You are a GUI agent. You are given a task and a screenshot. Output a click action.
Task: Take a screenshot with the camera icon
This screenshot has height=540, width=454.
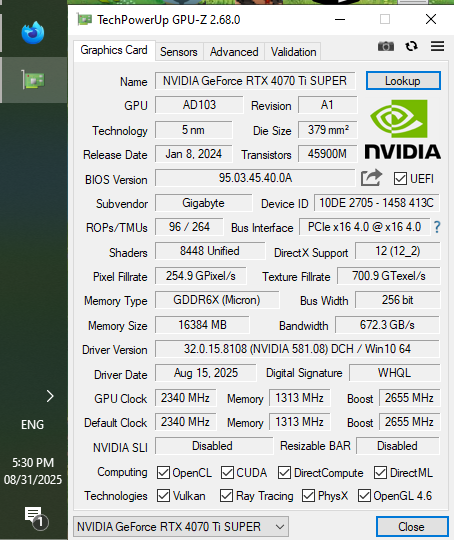pos(385,46)
